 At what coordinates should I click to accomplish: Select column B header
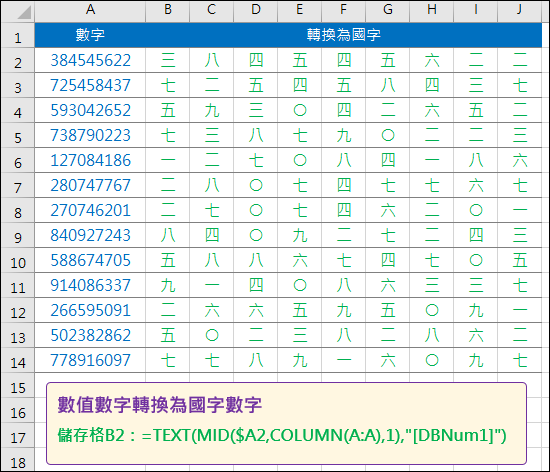tap(168, 11)
